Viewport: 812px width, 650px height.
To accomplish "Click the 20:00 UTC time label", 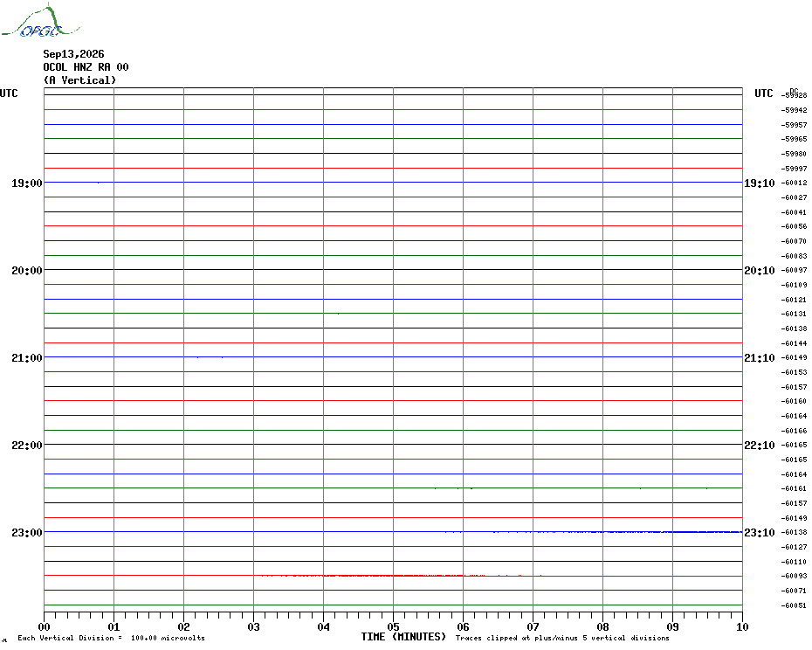I will (27, 271).
